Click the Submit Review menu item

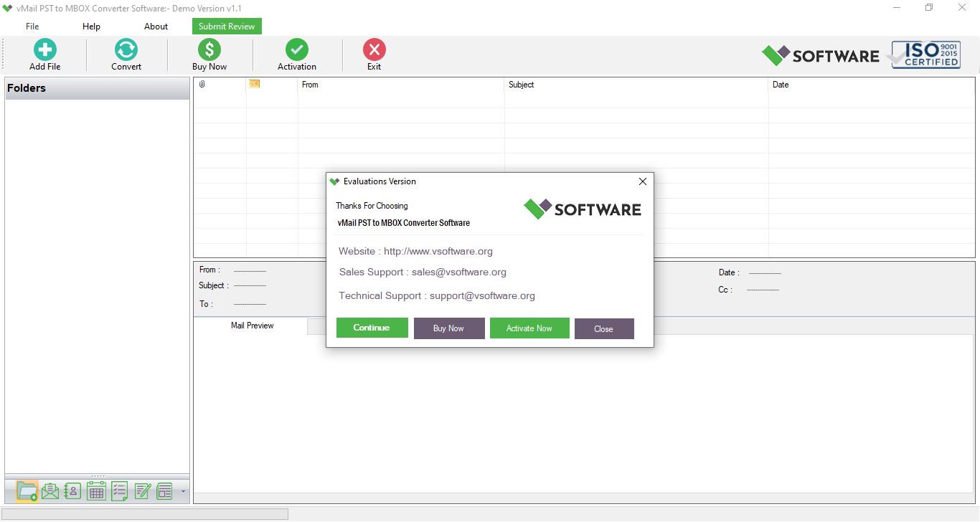tap(227, 27)
